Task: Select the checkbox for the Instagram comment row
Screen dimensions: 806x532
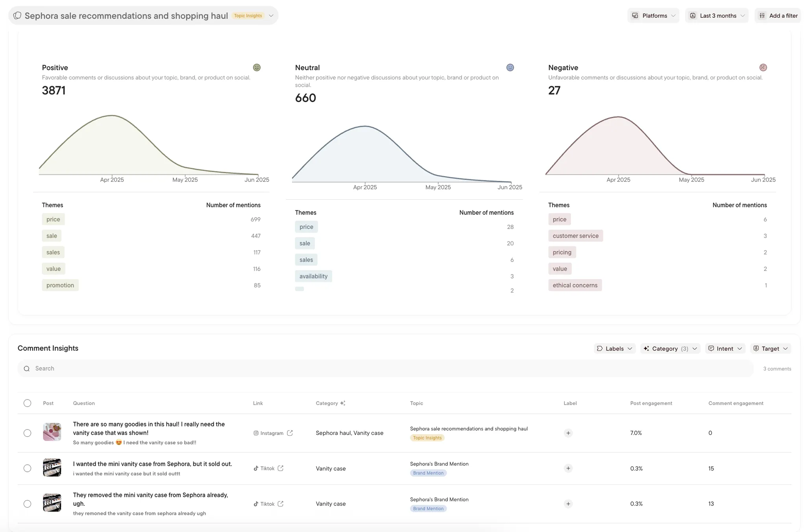Action: click(27, 433)
